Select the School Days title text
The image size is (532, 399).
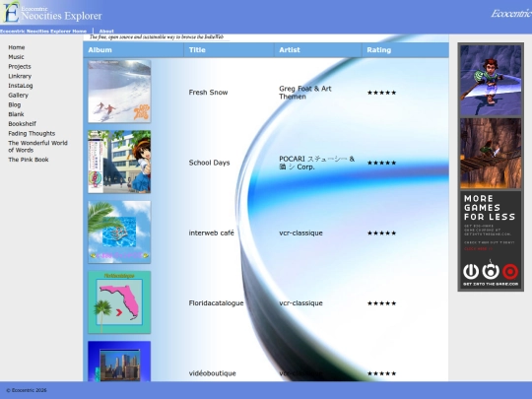click(209, 163)
